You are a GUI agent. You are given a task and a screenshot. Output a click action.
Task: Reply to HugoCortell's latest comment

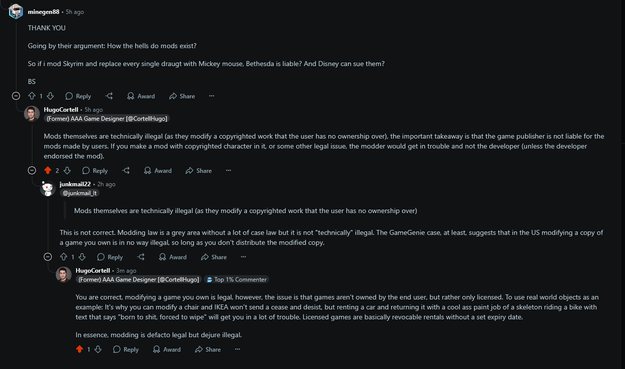click(126, 349)
